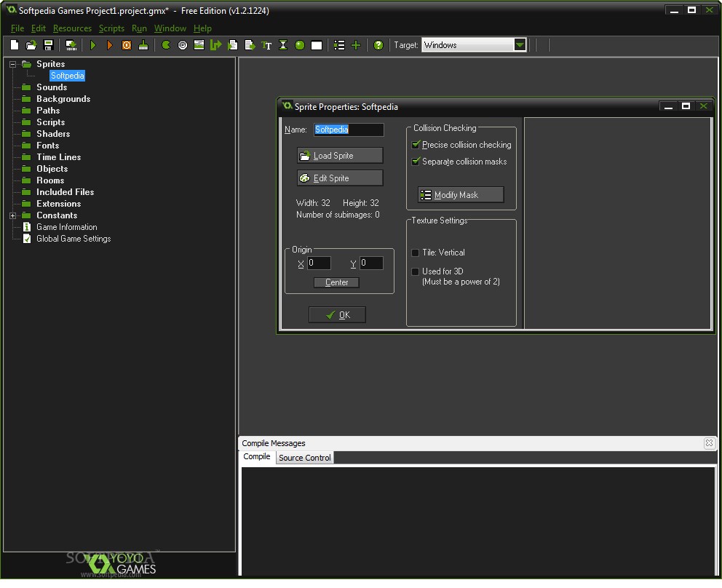The image size is (722, 588).
Task: Click the New project toolbar icon
Action: [15, 45]
